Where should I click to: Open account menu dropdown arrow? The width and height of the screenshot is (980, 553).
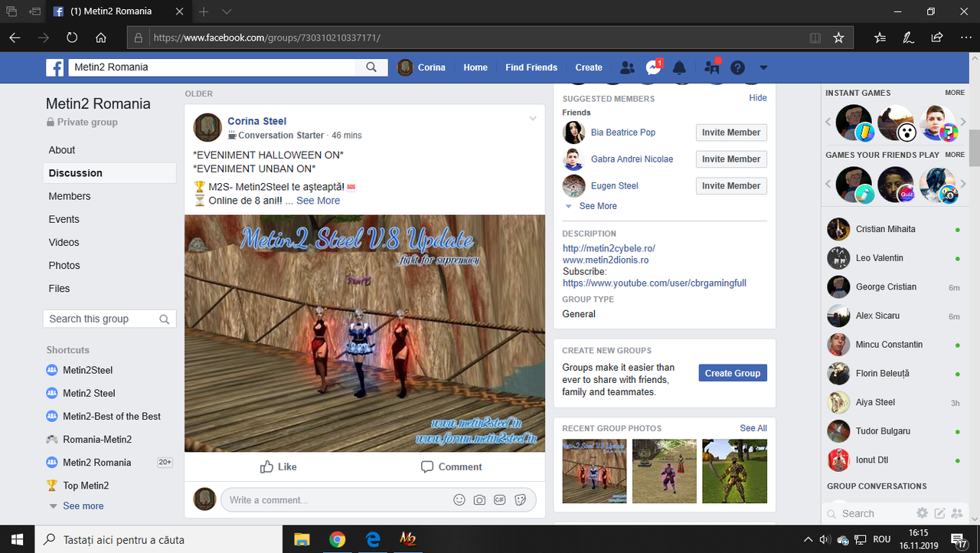point(763,67)
